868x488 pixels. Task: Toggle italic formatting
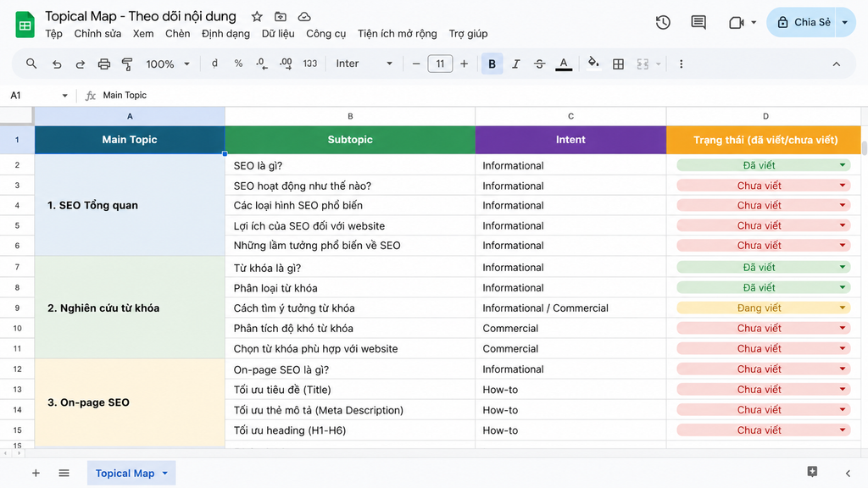516,64
